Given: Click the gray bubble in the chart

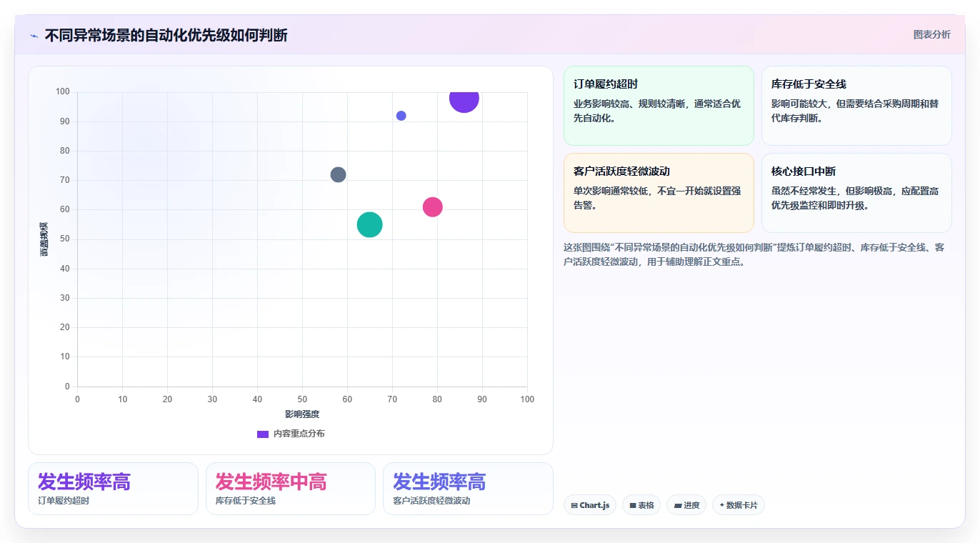Looking at the screenshot, I should [338, 174].
